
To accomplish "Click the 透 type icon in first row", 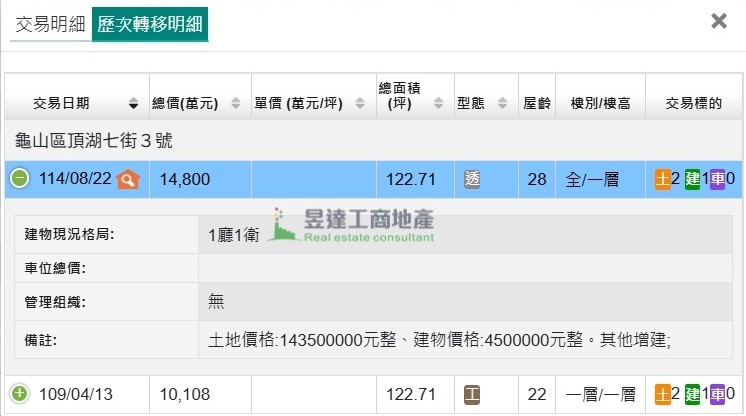I will point(473,180).
